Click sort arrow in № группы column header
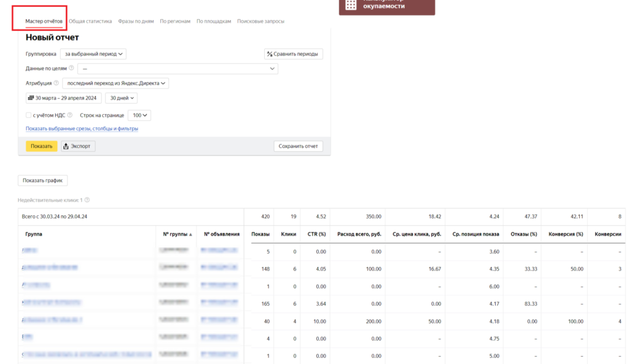Image resolution: width=629 pixels, height=364 pixels. pyautogui.click(x=190, y=234)
